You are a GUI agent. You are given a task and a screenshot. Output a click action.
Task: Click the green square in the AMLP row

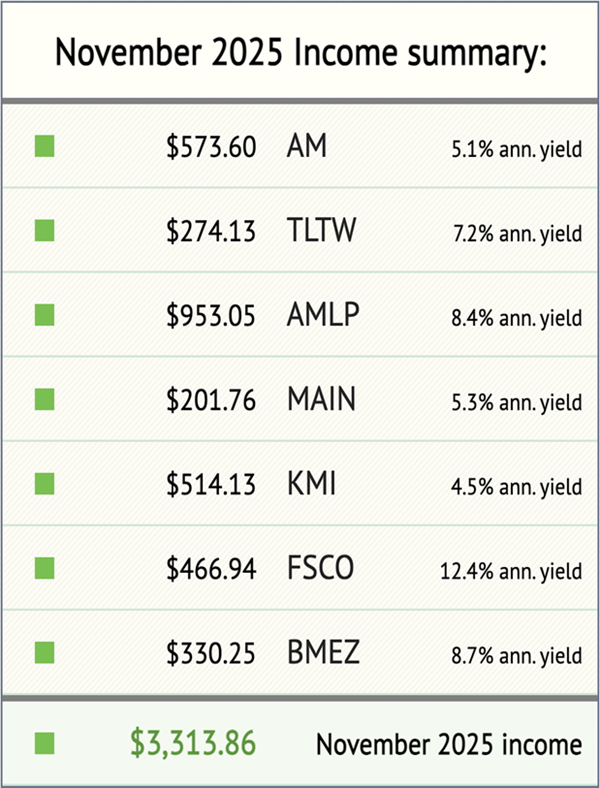point(44,316)
